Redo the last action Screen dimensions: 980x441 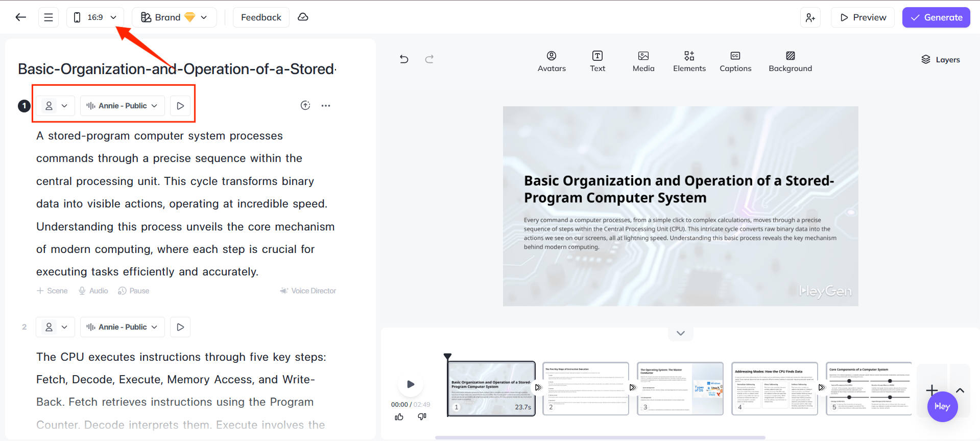coord(429,59)
